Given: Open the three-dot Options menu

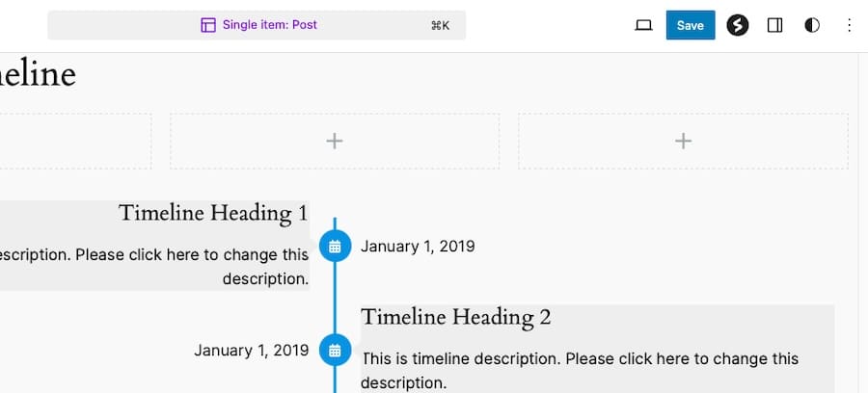Looking at the screenshot, I should click(x=849, y=25).
